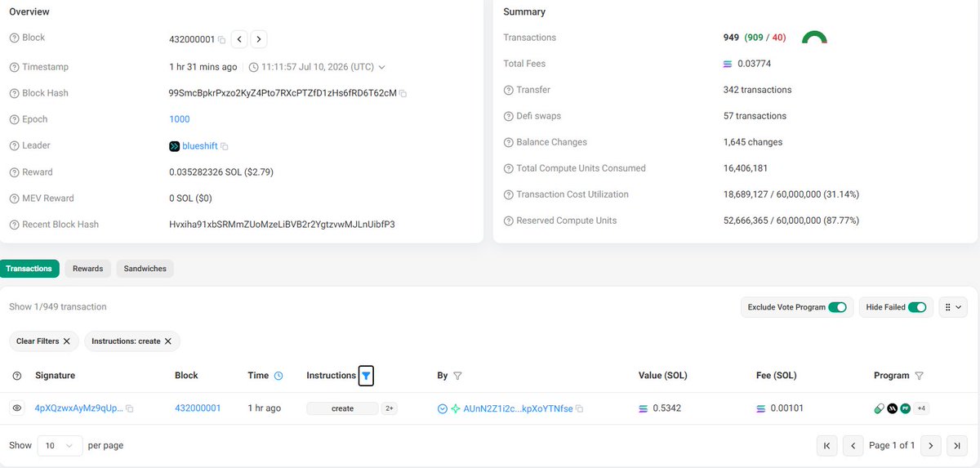Viewport: 980px width, 468px height.
Task: Click the transactions success gauge chart
Action: pyautogui.click(x=814, y=38)
